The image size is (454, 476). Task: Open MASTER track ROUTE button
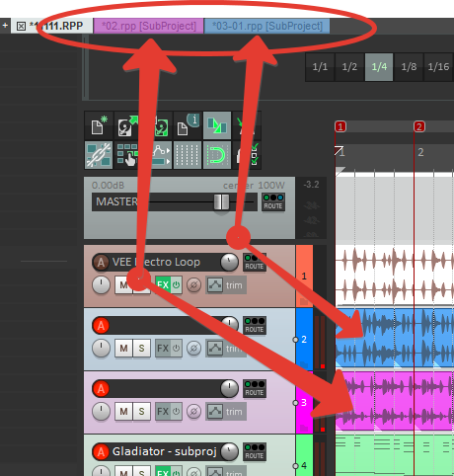[273, 201]
